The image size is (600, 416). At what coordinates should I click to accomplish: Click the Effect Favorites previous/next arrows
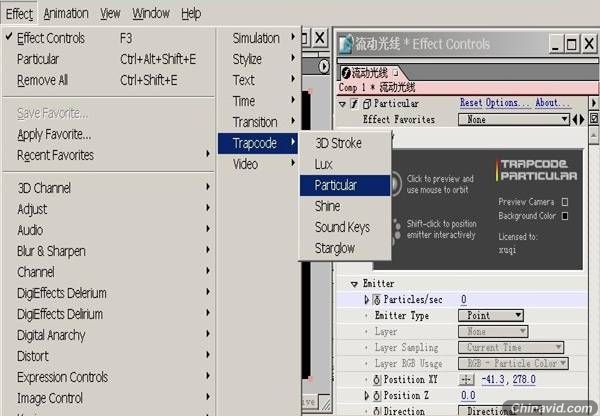tap(578, 120)
